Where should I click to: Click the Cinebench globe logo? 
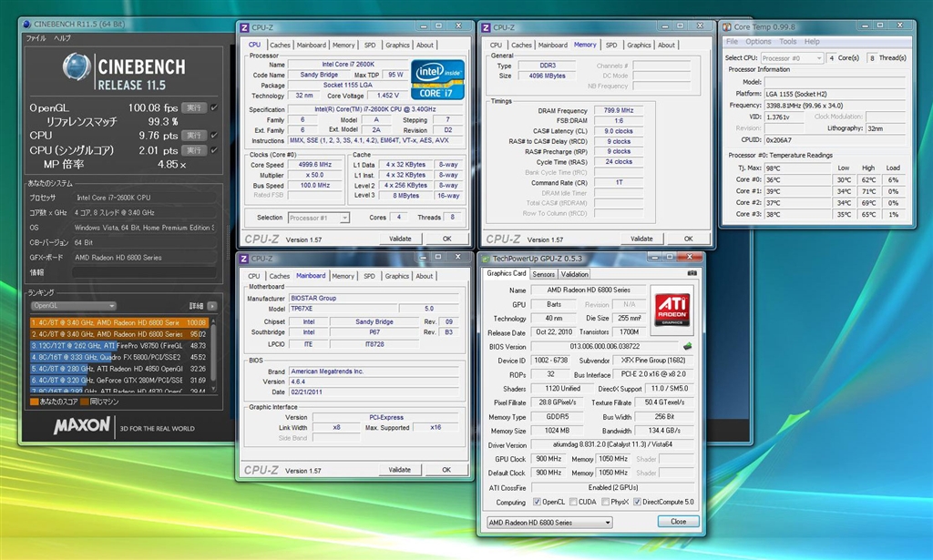coord(77,66)
